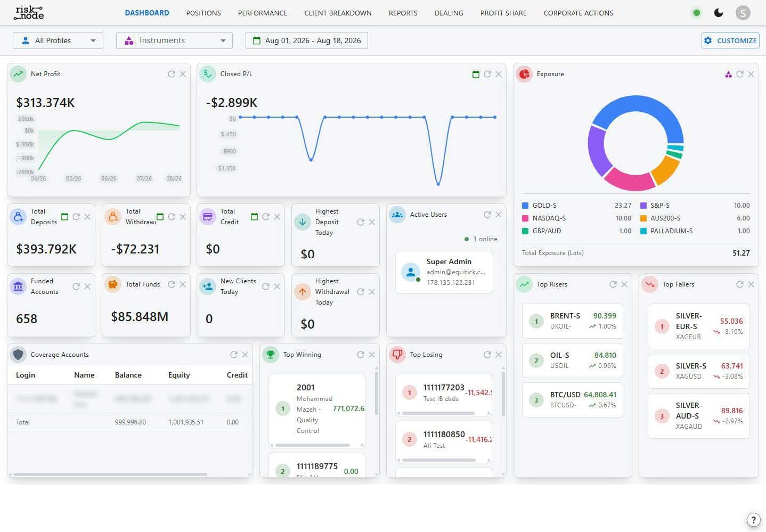The width and height of the screenshot is (766, 532).
Task: Refresh the Total Credit widget
Action: tap(265, 217)
